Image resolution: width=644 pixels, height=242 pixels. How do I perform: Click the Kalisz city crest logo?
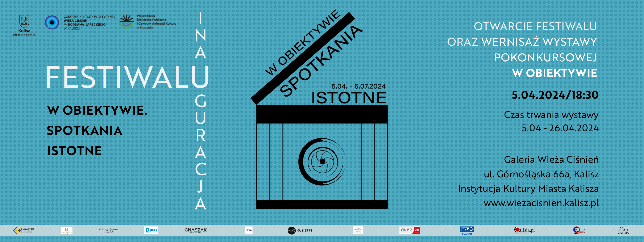coord(24,22)
